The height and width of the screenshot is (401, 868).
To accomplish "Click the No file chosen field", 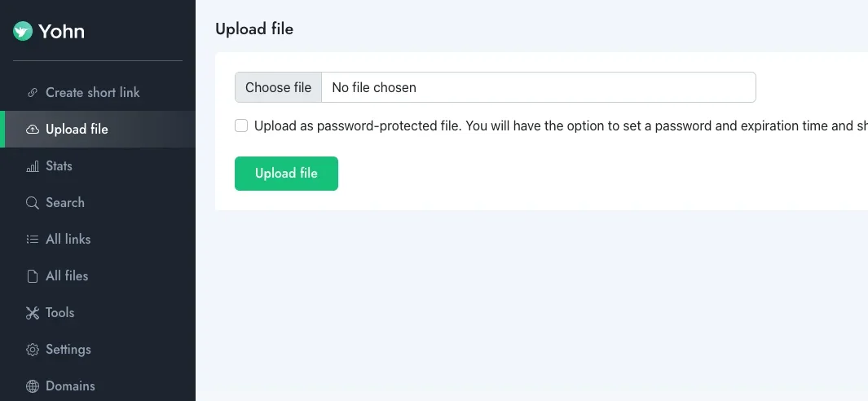I will click(x=538, y=88).
